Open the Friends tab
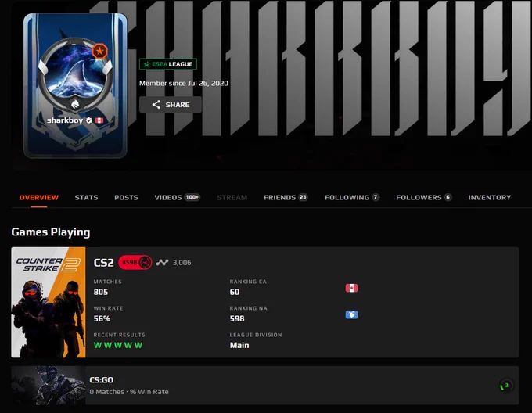The image size is (532, 413). click(286, 197)
